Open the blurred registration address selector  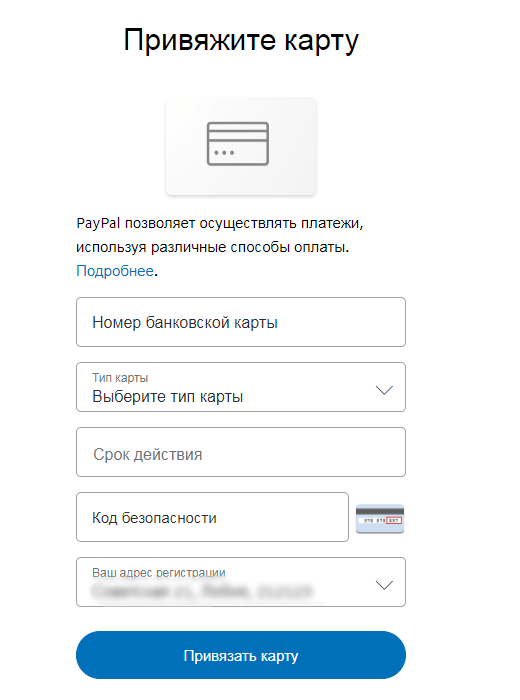[x=241, y=582]
